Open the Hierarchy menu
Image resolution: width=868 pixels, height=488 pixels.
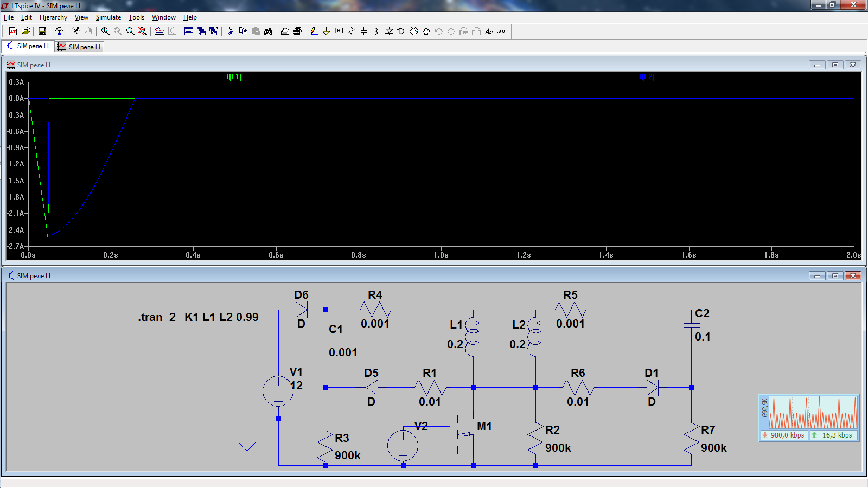(53, 17)
